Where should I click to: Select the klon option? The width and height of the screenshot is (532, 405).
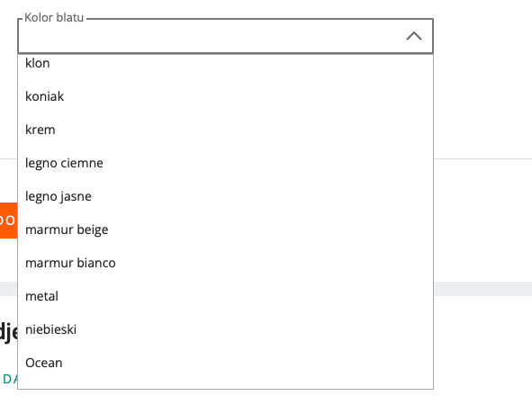(225, 63)
